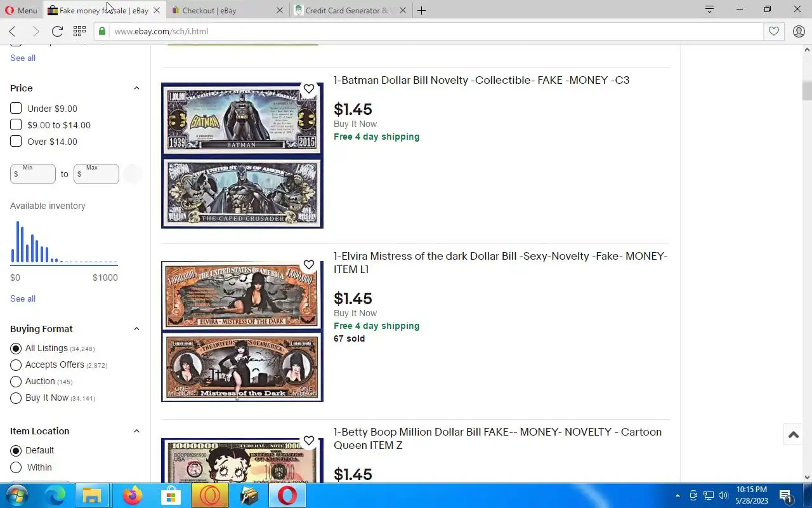Launch Firefox from taskbar
Image resolution: width=812 pixels, height=508 pixels.
point(133,496)
